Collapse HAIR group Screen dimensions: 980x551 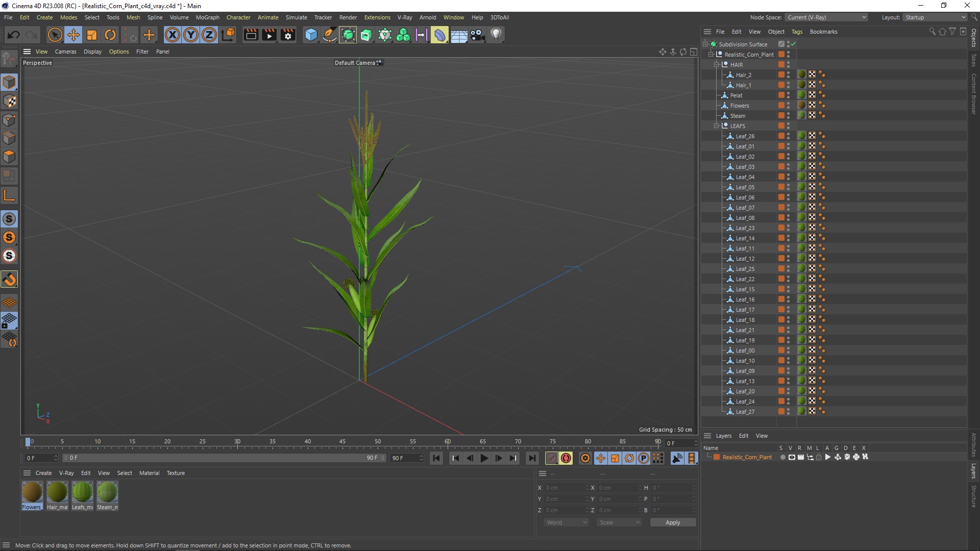click(x=717, y=65)
